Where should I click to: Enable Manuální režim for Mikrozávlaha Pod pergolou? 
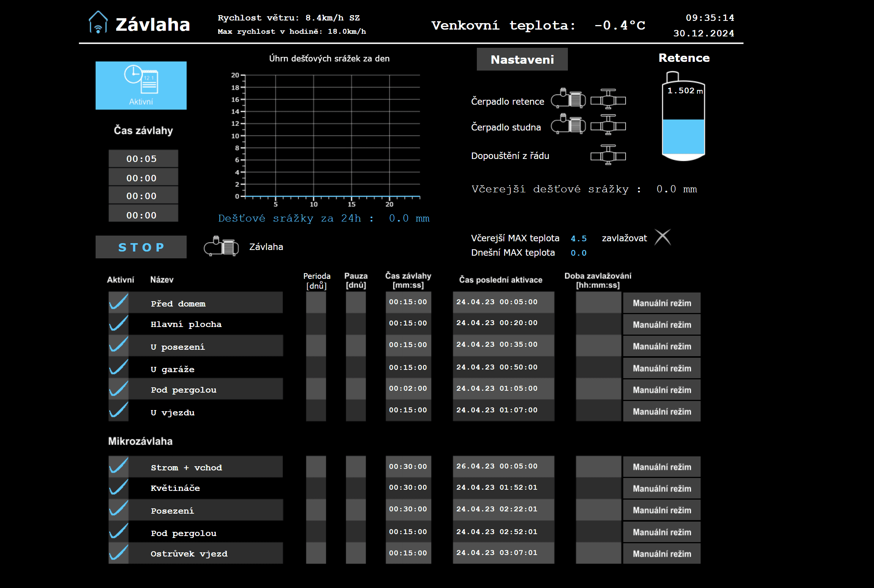pyautogui.click(x=662, y=532)
